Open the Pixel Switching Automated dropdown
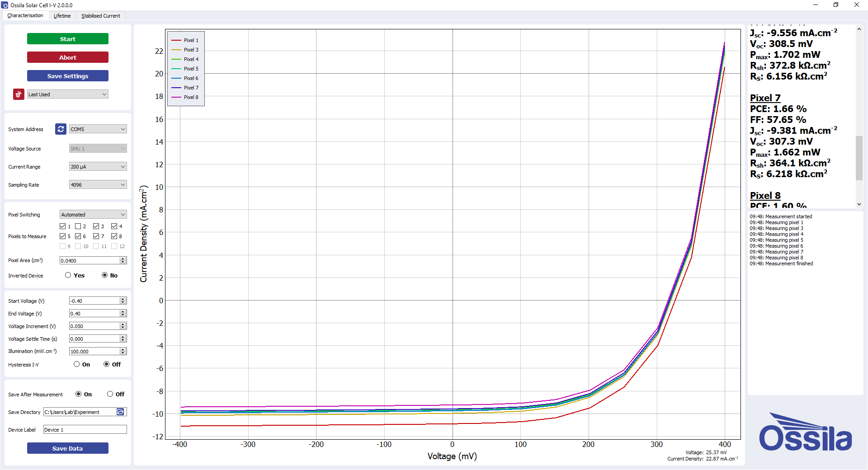 (93, 214)
